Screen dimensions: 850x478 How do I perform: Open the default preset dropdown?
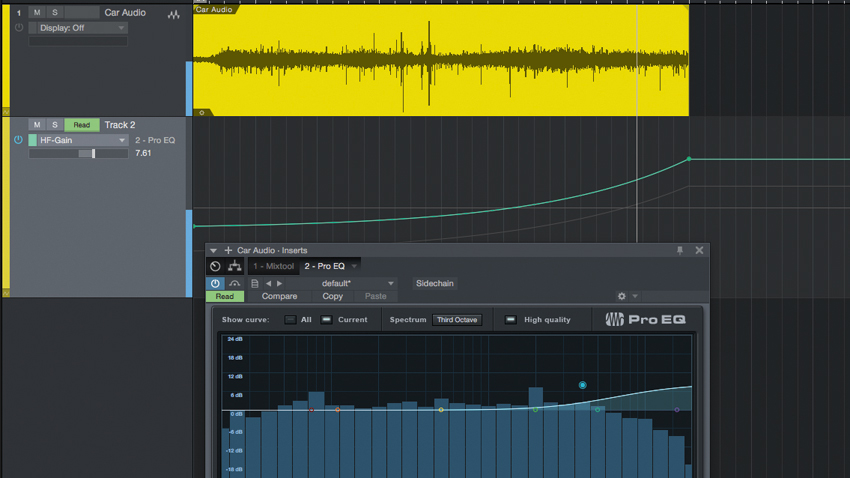tap(358, 283)
